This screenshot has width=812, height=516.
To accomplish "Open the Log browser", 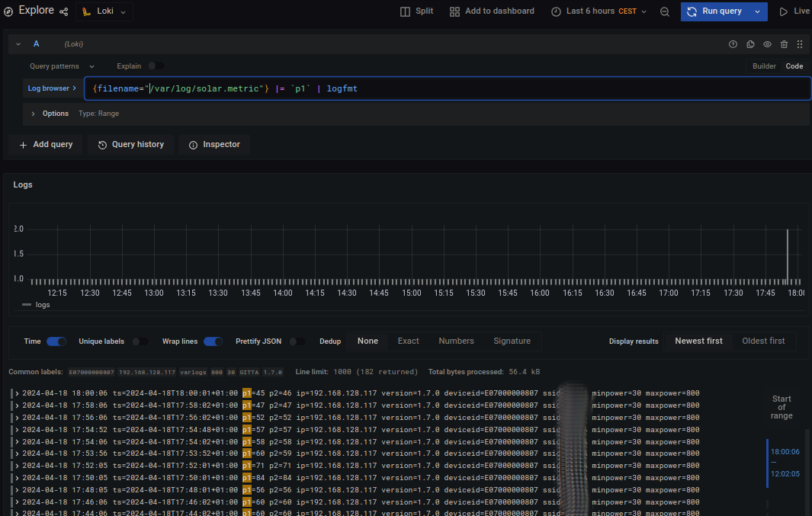I will pyautogui.click(x=48, y=88).
